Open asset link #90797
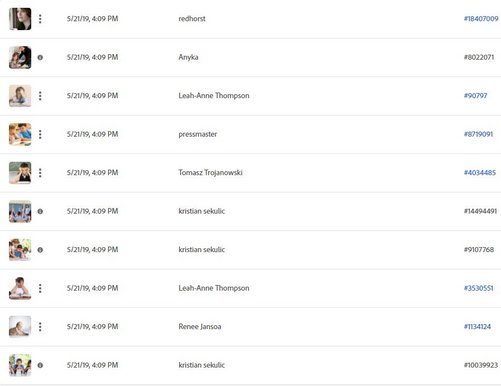Image resolution: width=501 pixels, height=386 pixels. [475, 96]
